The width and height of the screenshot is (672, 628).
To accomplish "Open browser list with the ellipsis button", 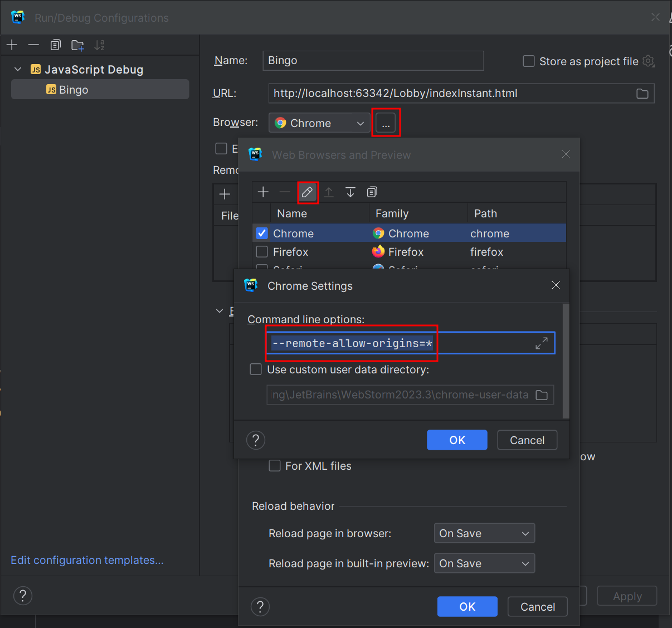I will click(386, 123).
